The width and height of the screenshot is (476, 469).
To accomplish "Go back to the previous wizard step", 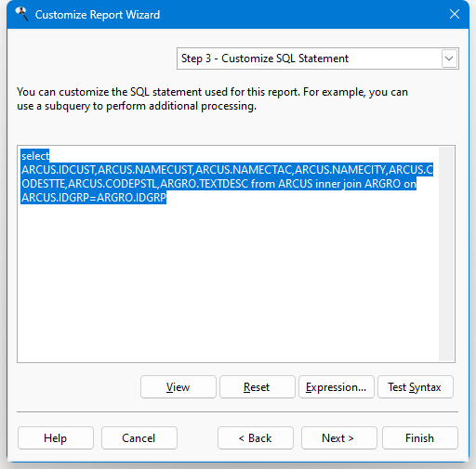I will tap(256, 438).
